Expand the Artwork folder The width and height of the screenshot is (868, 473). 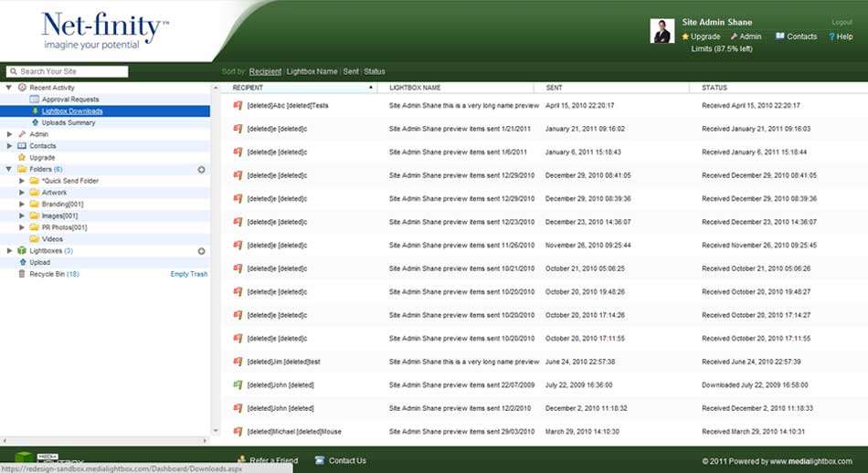pyautogui.click(x=22, y=193)
